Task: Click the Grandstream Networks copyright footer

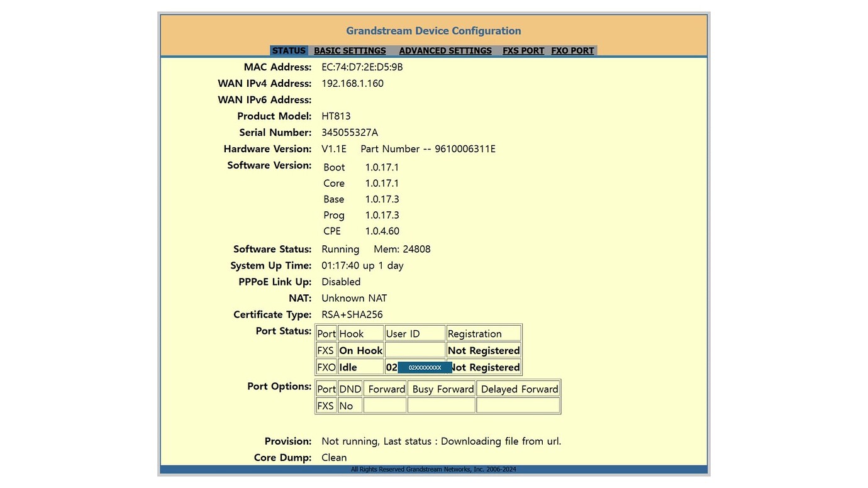Action: [433, 469]
